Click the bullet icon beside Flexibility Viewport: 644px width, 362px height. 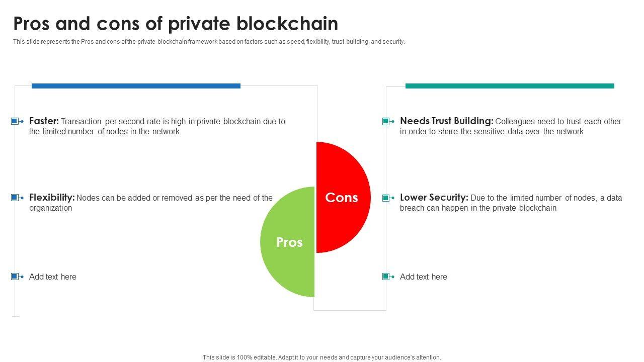15,198
